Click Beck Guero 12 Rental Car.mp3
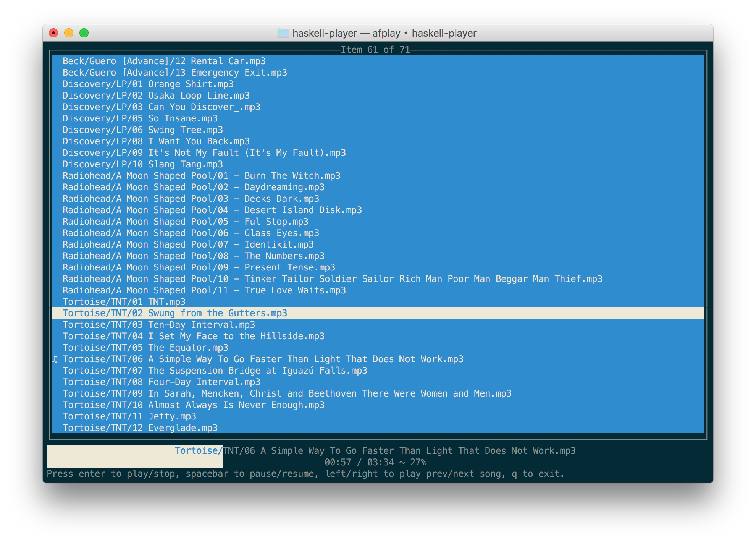This screenshot has width=756, height=544. pos(164,61)
